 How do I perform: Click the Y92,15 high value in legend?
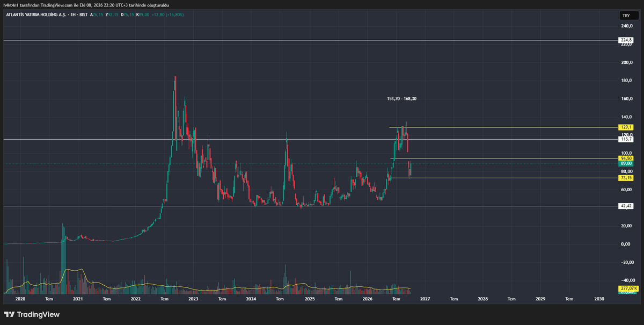tap(112, 15)
